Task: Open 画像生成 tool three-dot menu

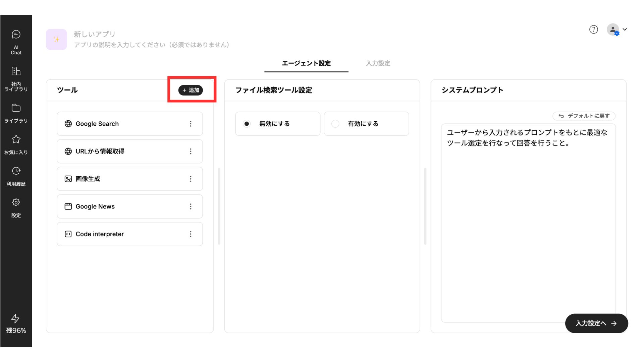Action: 191,179
